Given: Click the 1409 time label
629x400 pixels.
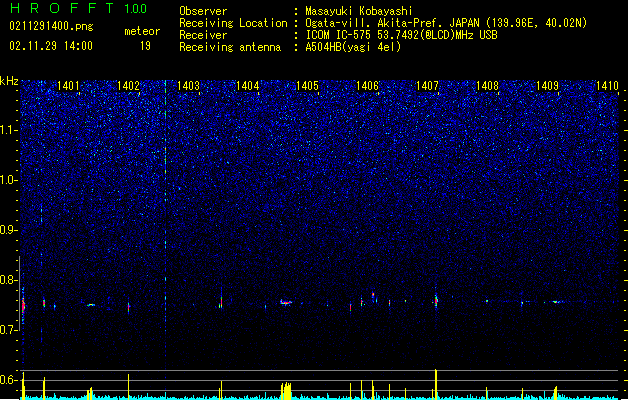Looking at the screenshot, I should [548, 86].
